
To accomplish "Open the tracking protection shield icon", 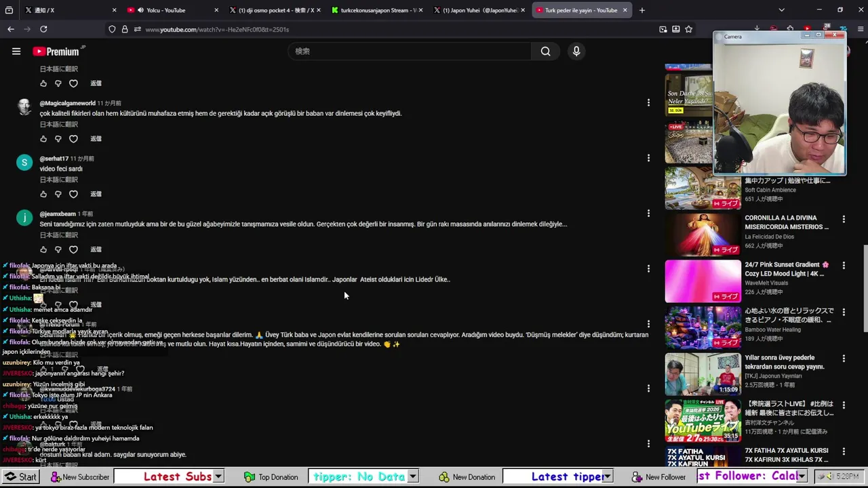I will pyautogui.click(x=112, y=29).
